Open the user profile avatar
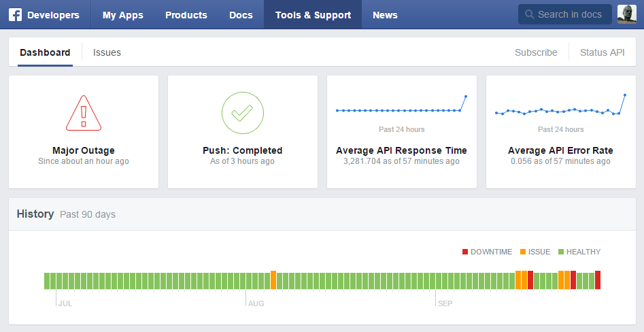644x332 pixels. click(626, 14)
